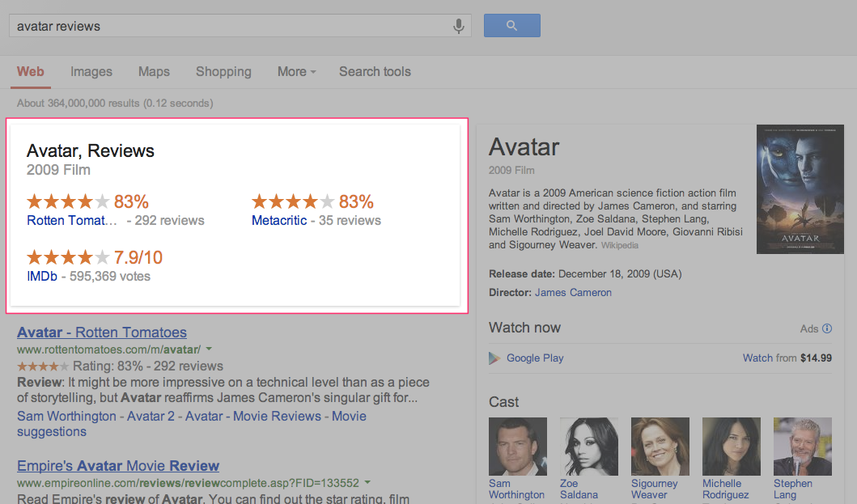Click the microphone voice search icon

click(459, 26)
